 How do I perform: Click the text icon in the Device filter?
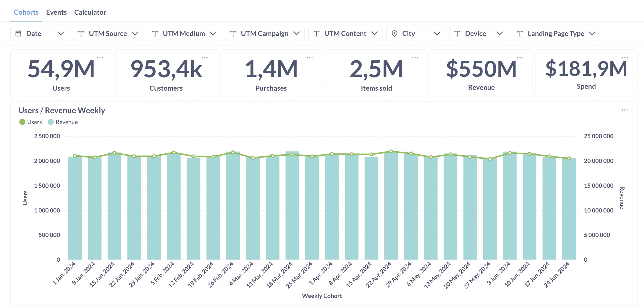[457, 33]
